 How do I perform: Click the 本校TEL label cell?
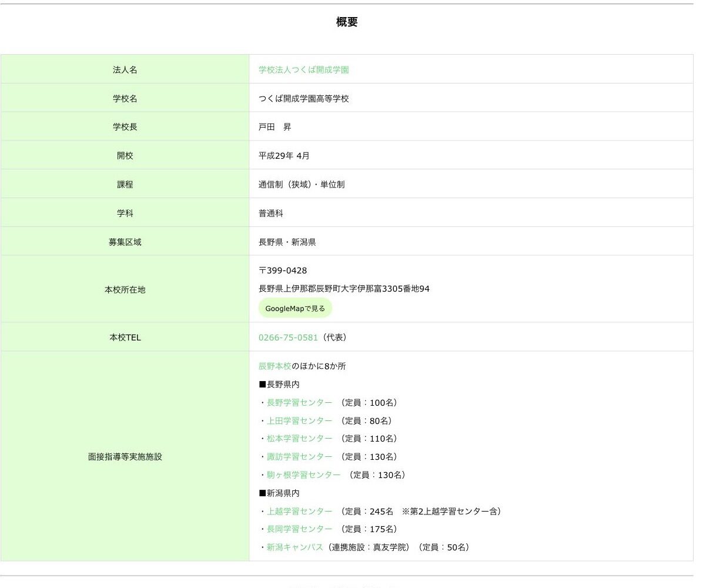(125, 338)
